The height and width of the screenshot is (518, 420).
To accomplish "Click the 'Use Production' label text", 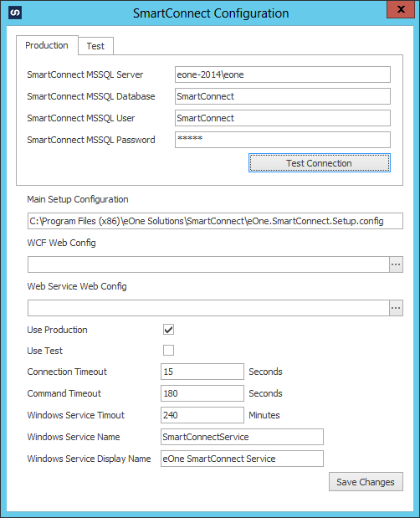I will tap(57, 330).
